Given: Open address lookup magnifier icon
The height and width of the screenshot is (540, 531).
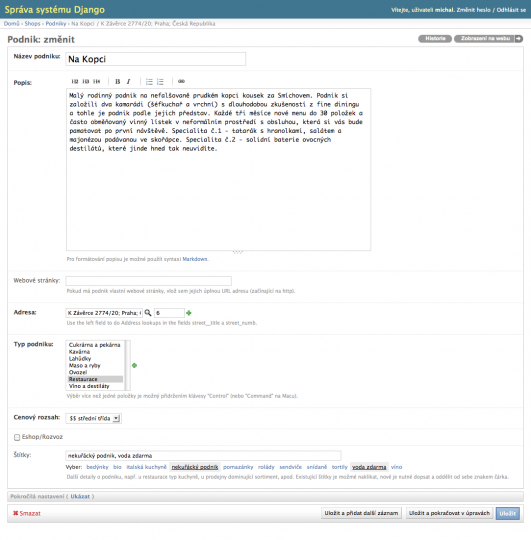Looking at the screenshot, I should (x=148, y=313).
